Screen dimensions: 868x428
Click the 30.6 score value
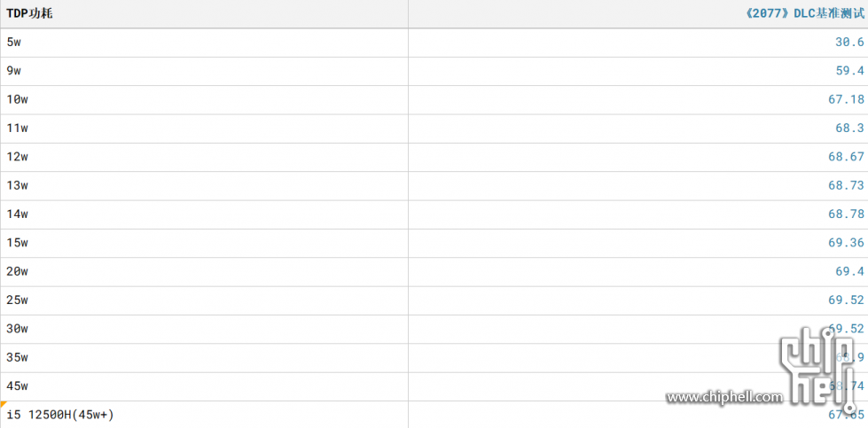click(x=849, y=42)
